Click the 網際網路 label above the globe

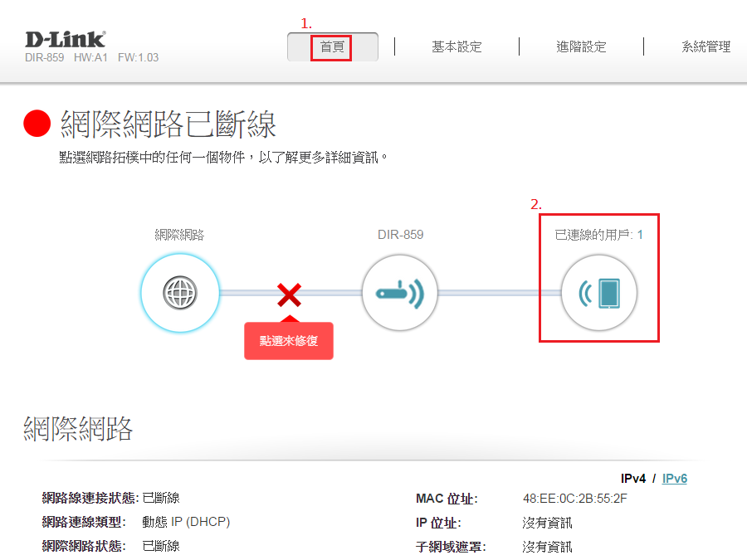pyautogui.click(x=179, y=235)
